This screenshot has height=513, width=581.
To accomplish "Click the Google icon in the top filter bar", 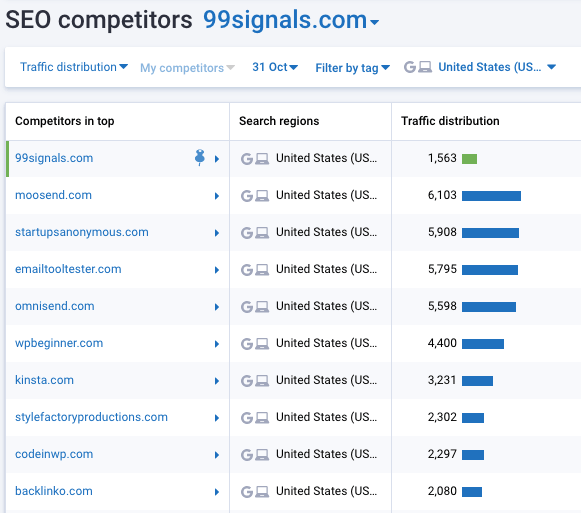I will (x=410, y=67).
